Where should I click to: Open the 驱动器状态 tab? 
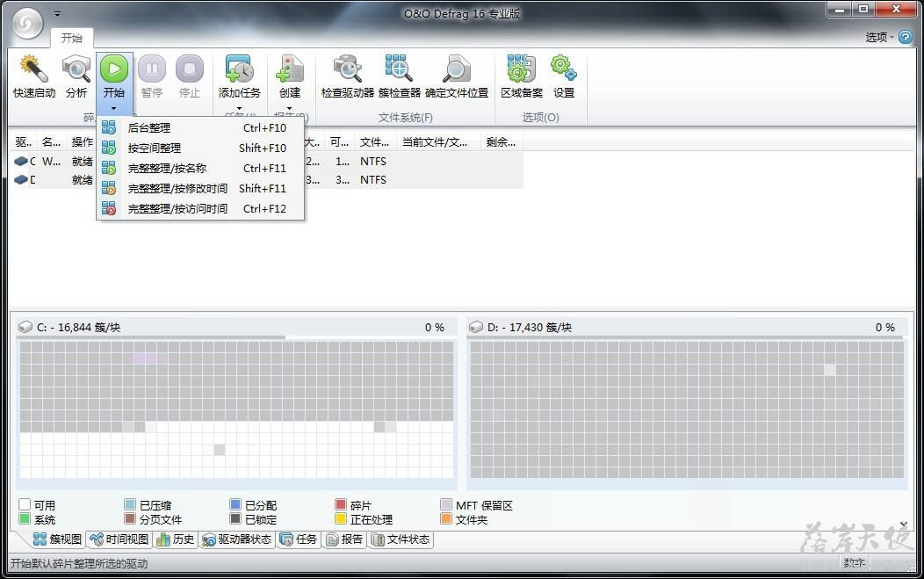click(237, 539)
